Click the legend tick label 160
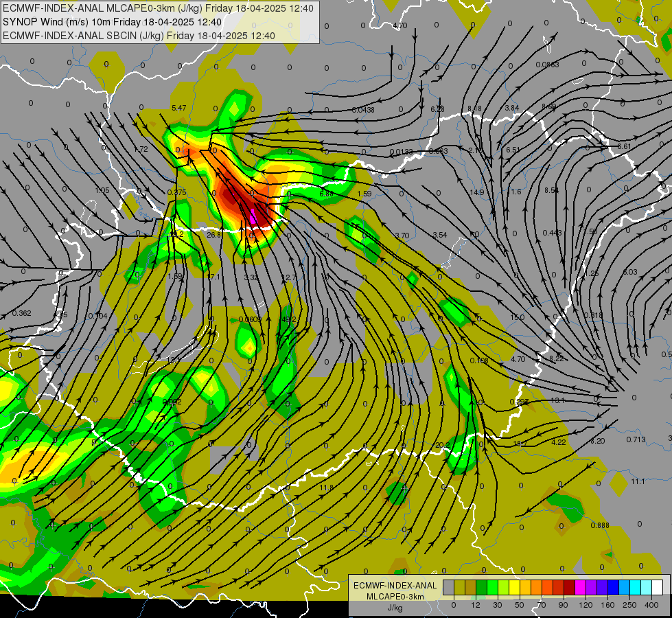This screenshot has width=672, height=618. click(607, 605)
